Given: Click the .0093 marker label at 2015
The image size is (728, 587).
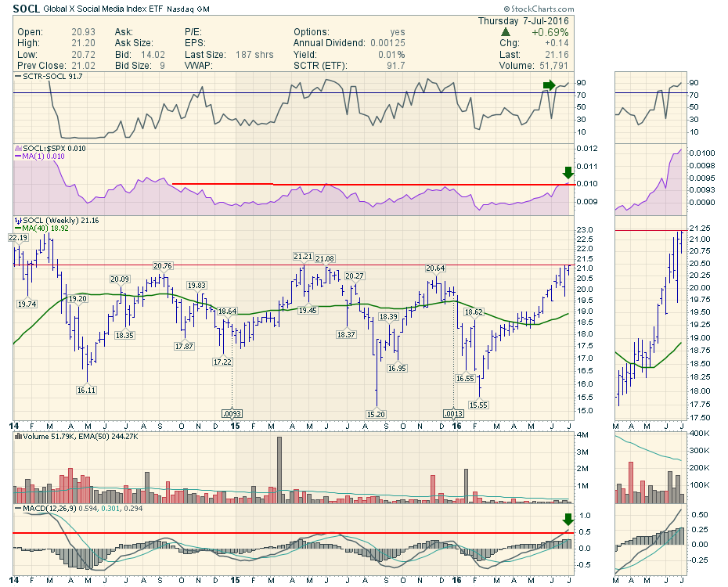Looking at the screenshot, I should tap(232, 414).
